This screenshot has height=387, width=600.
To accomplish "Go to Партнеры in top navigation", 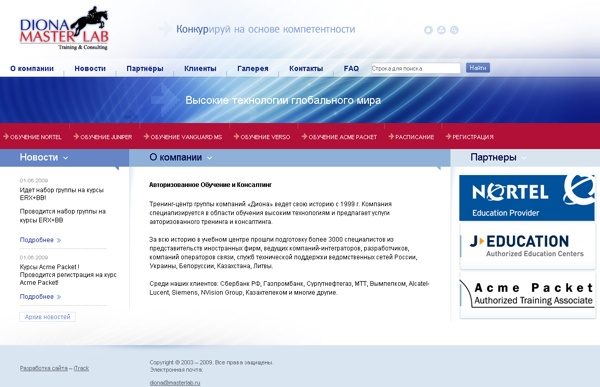I will click(x=145, y=69).
